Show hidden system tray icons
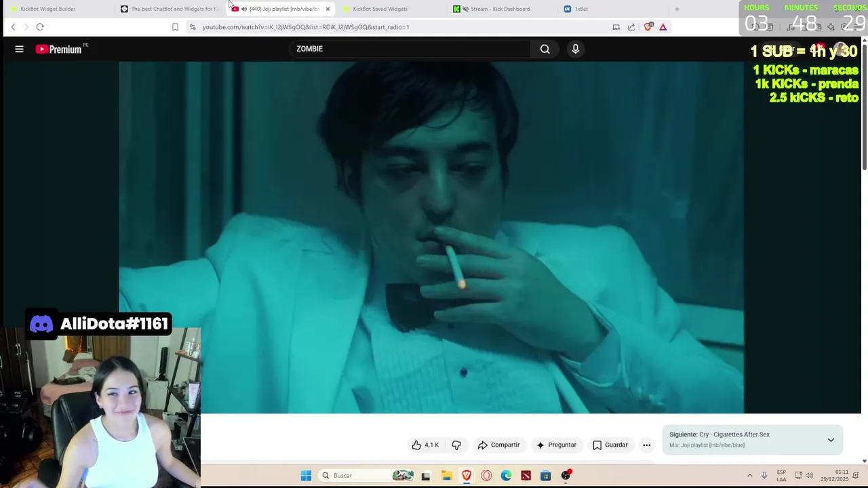This screenshot has width=868, height=488. coord(749,475)
